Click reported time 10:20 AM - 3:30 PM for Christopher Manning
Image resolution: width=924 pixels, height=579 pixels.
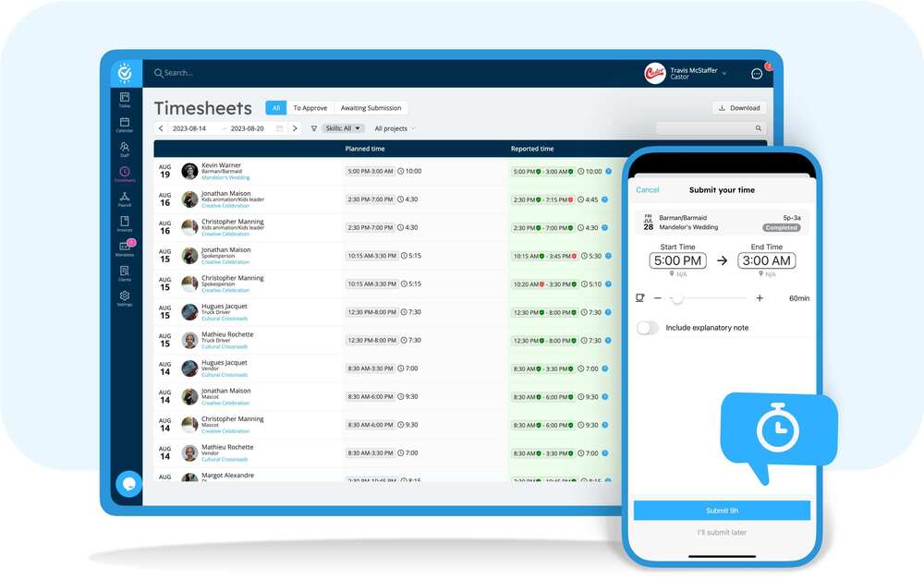(x=545, y=284)
